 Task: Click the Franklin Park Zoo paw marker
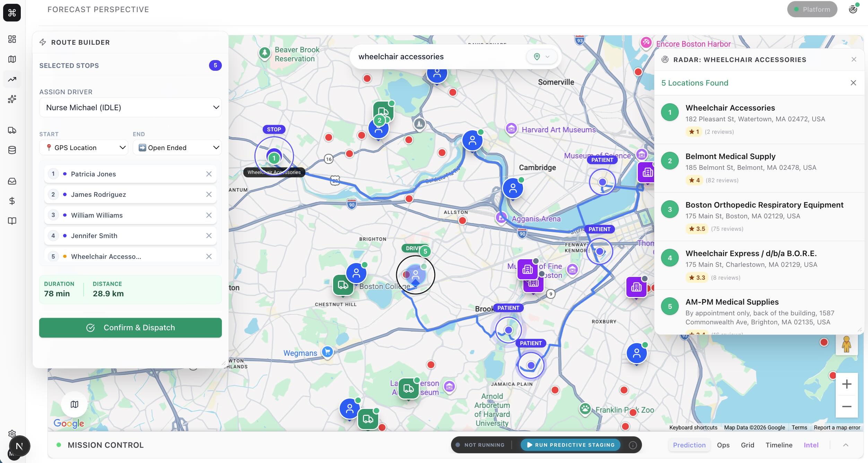(x=585, y=409)
